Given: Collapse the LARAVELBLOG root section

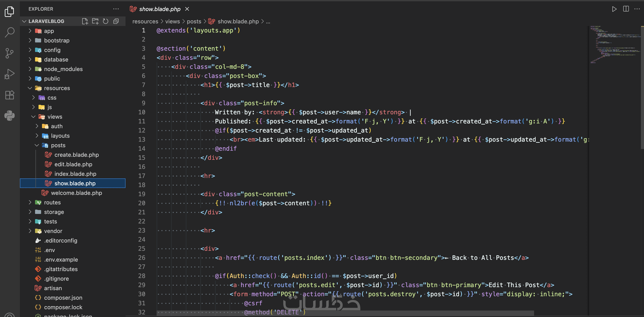Looking at the screenshot, I should tap(24, 21).
